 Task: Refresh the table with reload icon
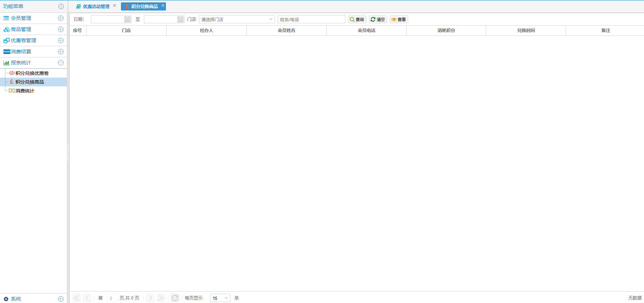point(175,298)
